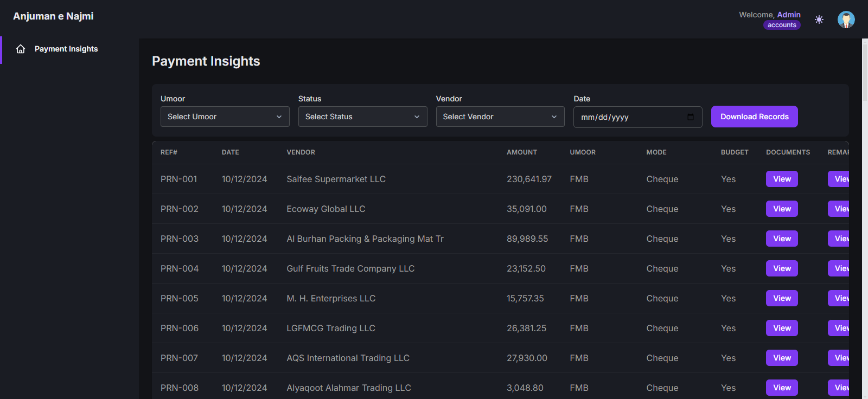Open the admin user avatar
Viewport: 868px width, 399px height.
[x=846, y=20]
